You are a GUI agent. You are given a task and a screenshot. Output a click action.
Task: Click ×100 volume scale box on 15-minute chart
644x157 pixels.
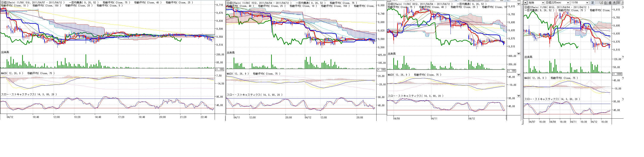click(381, 70)
